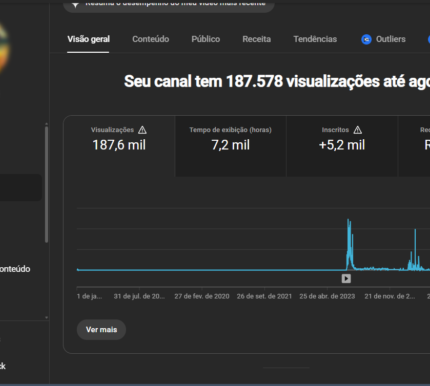
Task: Open the Tendências tab
Action: coord(315,39)
